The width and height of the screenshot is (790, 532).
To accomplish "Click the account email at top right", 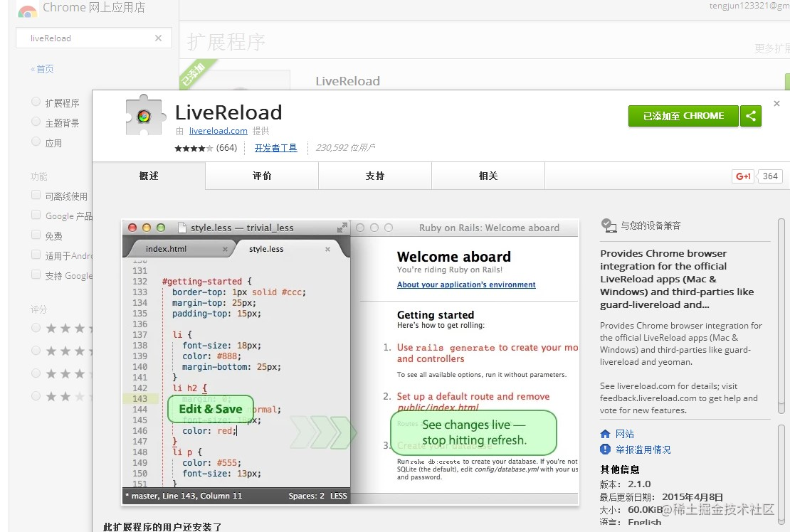I will click(x=749, y=6).
